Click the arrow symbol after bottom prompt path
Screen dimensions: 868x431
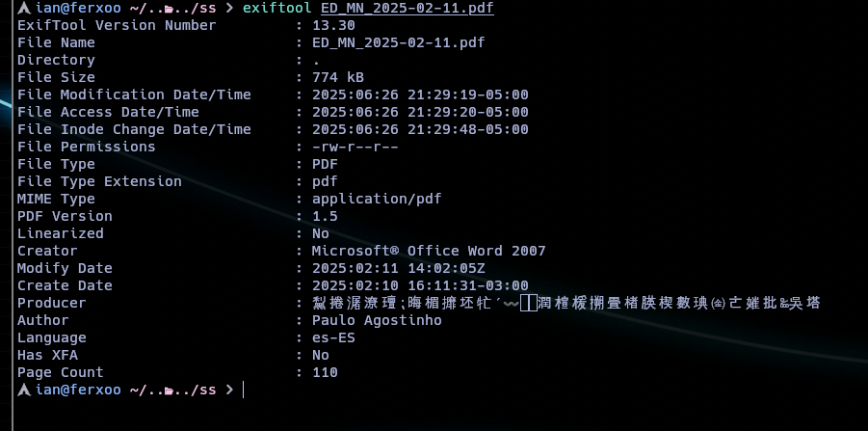[x=229, y=390]
